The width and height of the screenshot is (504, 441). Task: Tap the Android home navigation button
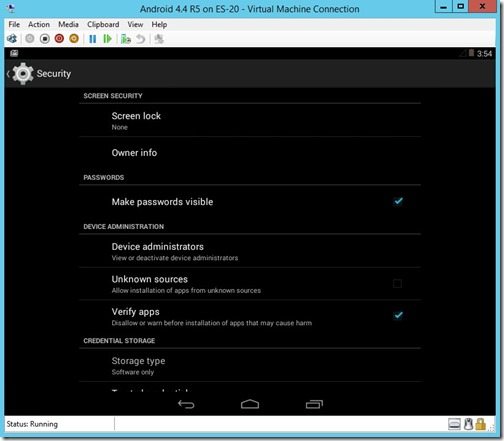point(250,404)
